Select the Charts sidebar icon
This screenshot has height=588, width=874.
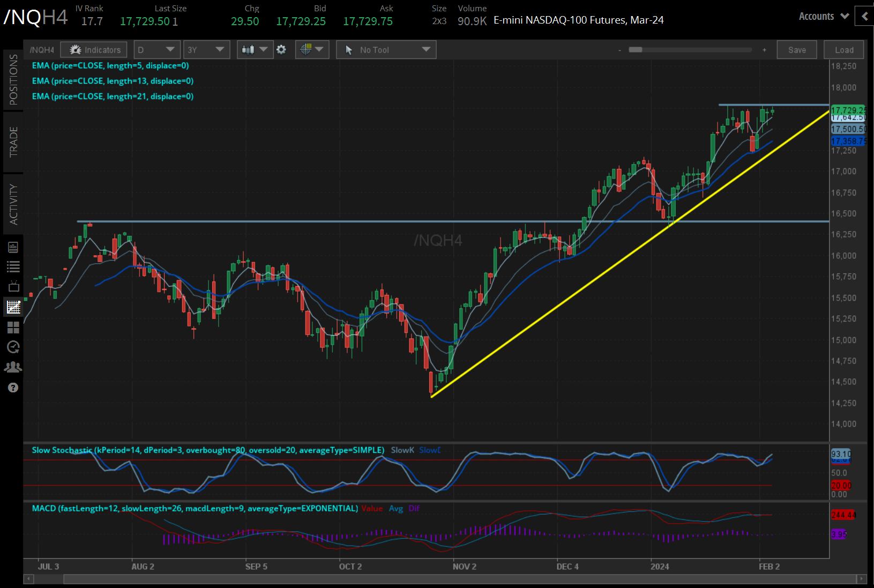tap(13, 307)
